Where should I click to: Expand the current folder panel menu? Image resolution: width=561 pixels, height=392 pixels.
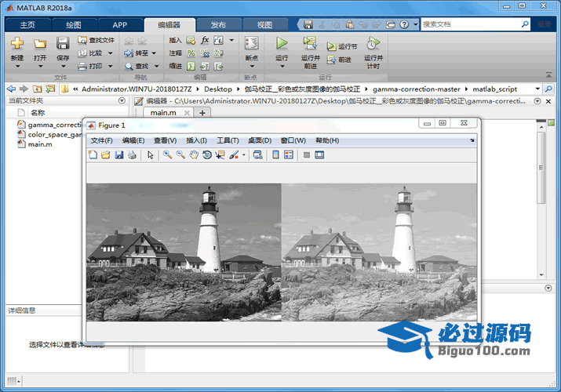(122, 101)
